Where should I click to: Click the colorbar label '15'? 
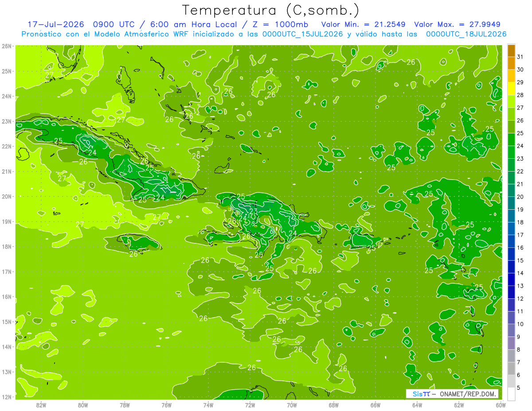click(520, 260)
